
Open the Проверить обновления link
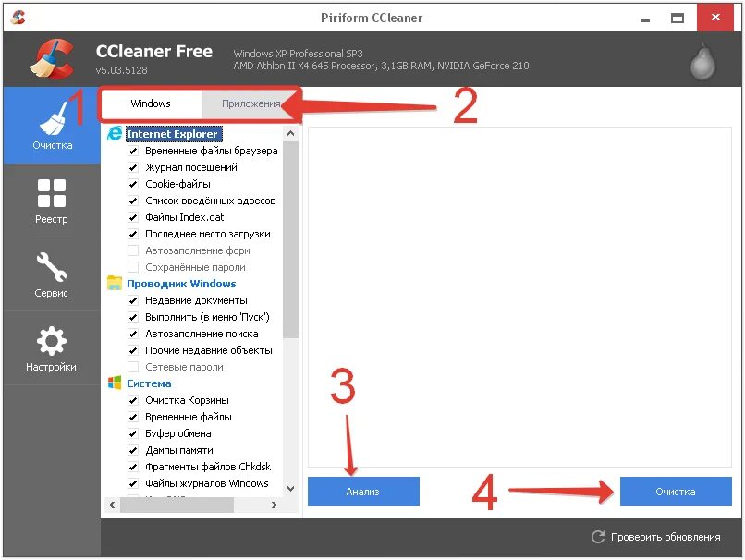(666, 537)
